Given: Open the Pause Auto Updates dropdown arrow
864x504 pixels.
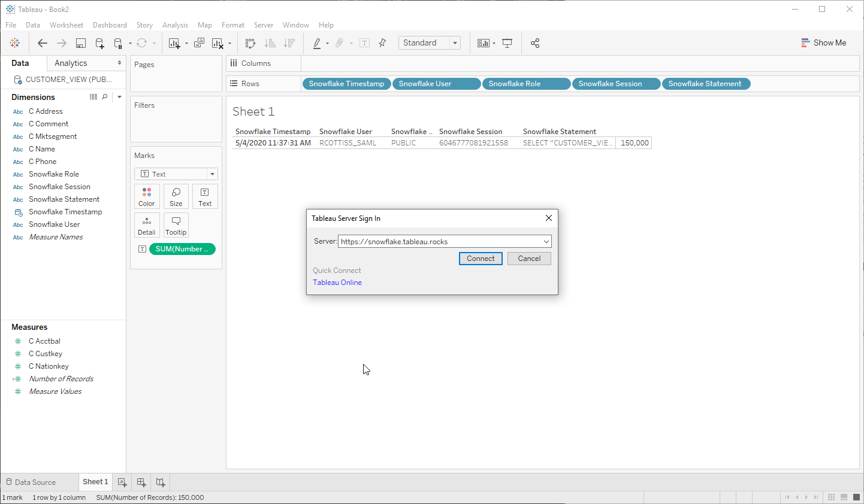Looking at the screenshot, I should coord(130,43).
